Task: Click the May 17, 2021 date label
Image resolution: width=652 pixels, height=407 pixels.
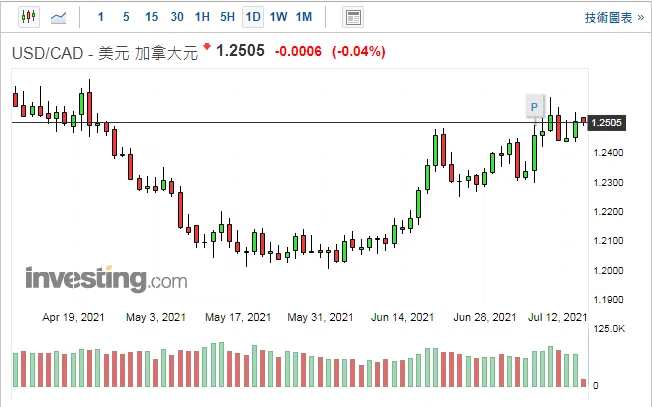Action: click(238, 317)
